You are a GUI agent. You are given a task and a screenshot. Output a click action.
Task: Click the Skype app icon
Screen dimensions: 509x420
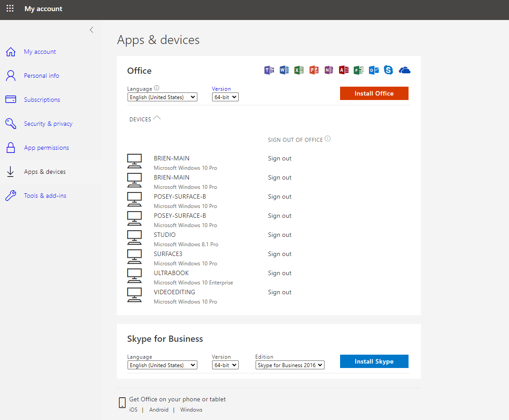388,70
